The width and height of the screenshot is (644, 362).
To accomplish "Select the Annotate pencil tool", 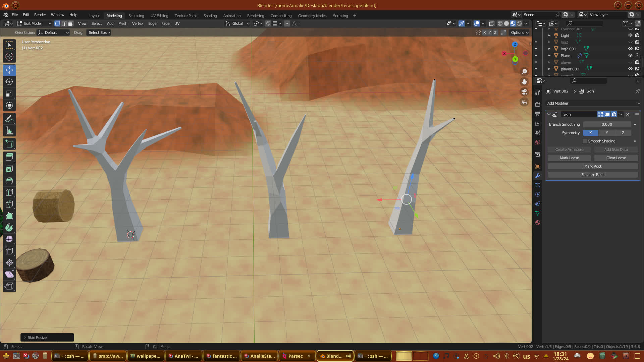I will coord(9,119).
